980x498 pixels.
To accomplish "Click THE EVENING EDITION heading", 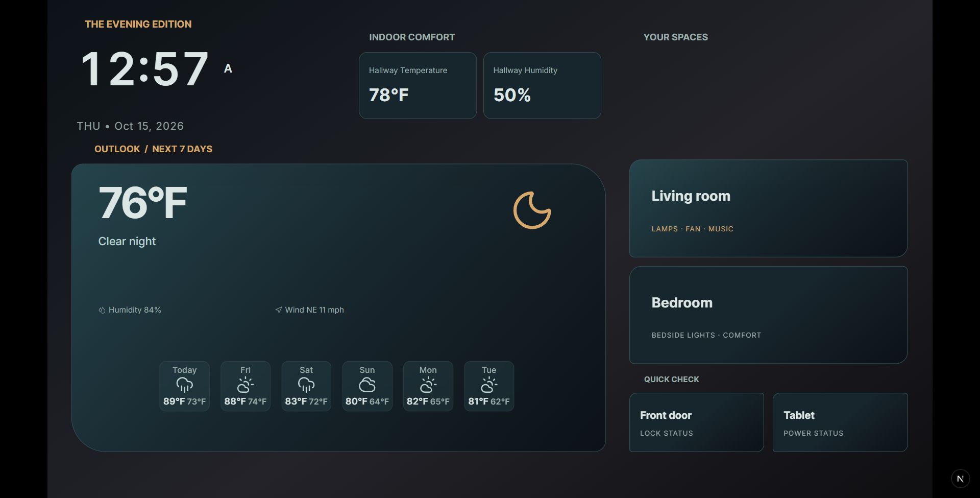I will (138, 24).
